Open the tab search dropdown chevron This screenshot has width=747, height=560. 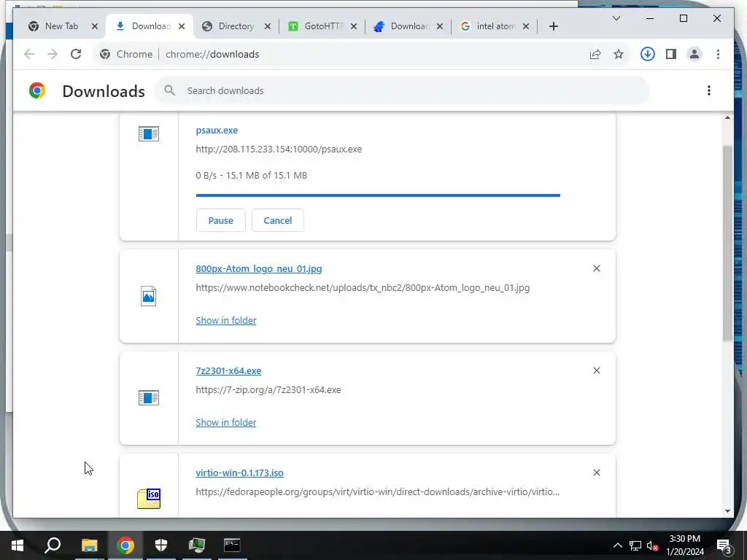(616, 18)
